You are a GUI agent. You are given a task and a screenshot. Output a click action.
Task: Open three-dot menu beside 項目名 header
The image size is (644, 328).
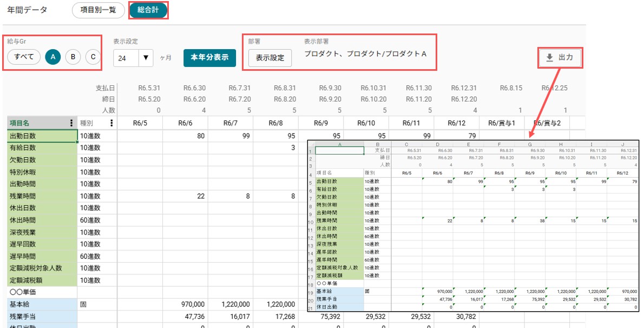point(71,123)
